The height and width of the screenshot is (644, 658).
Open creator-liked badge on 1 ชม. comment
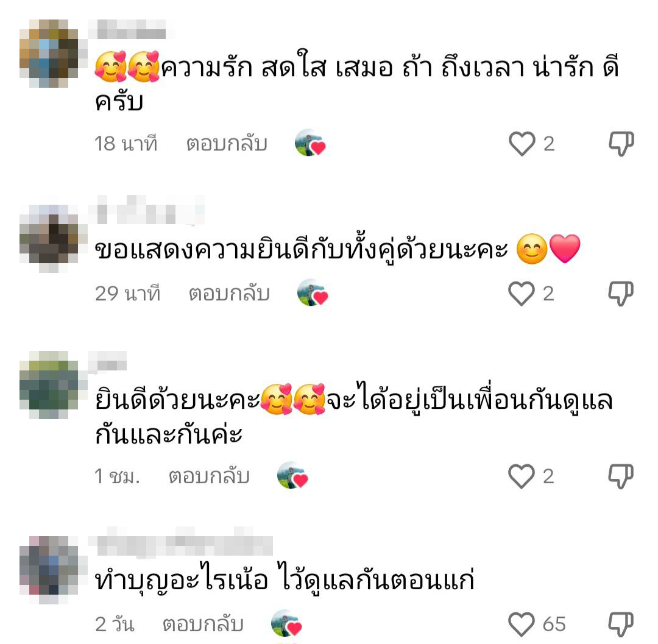tap(292, 475)
